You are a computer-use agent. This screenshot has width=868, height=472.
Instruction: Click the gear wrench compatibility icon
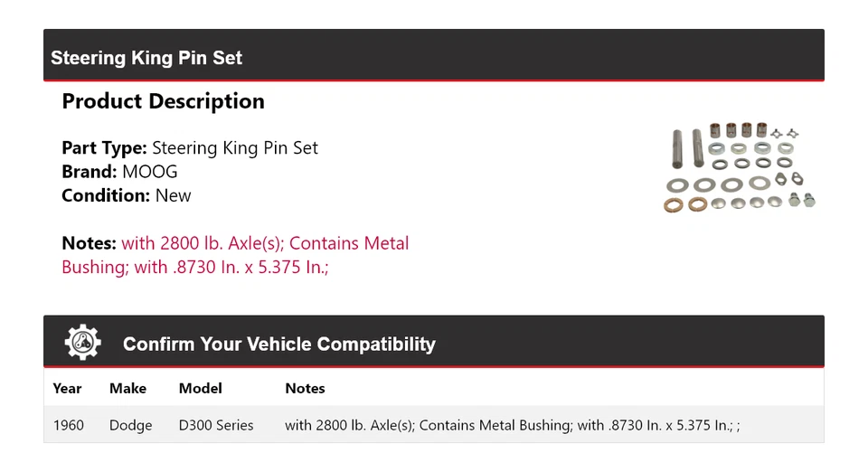click(x=82, y=343)
